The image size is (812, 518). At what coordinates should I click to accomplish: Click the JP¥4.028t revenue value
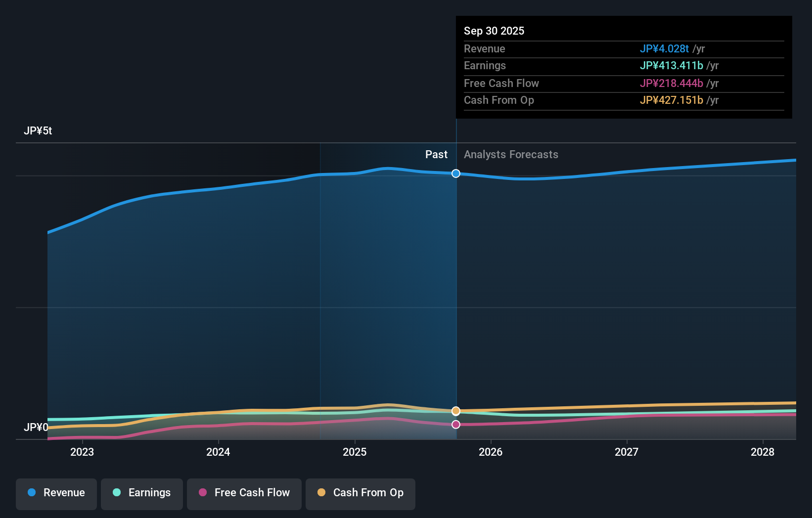click(665, 49)
